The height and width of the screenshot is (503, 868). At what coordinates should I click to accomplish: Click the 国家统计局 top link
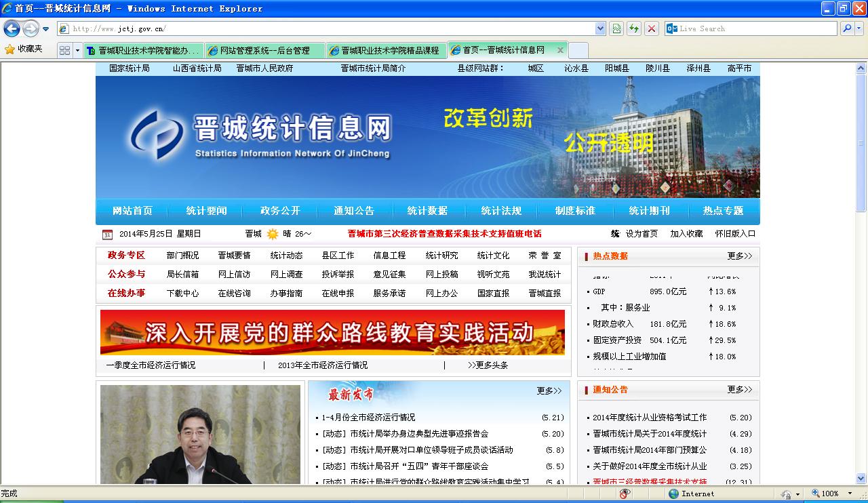coord(130,68)
